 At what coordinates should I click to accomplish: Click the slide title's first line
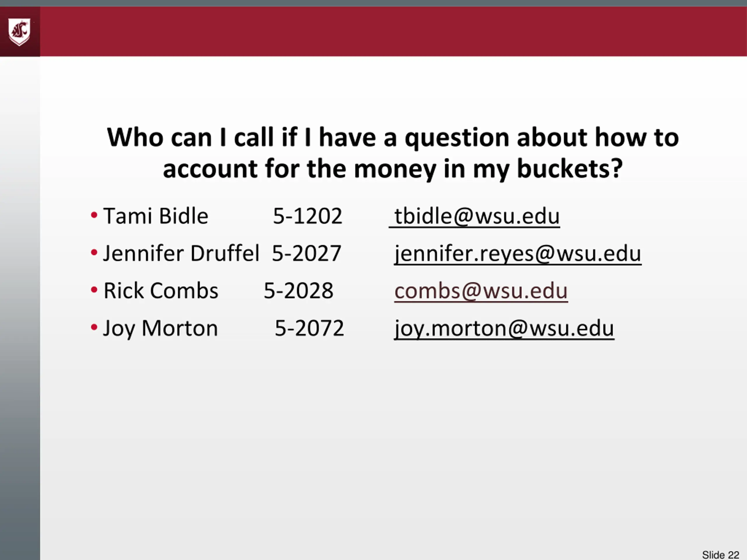(x=393, y=137)
